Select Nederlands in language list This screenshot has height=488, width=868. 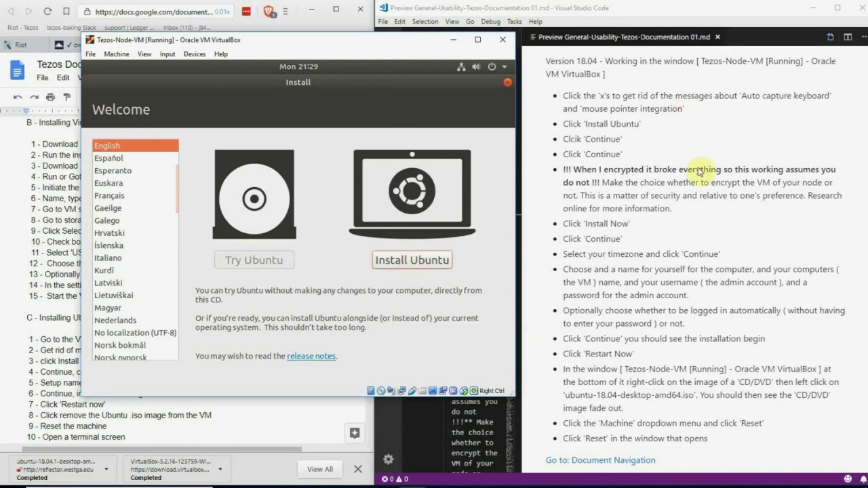tap(135, 320)
